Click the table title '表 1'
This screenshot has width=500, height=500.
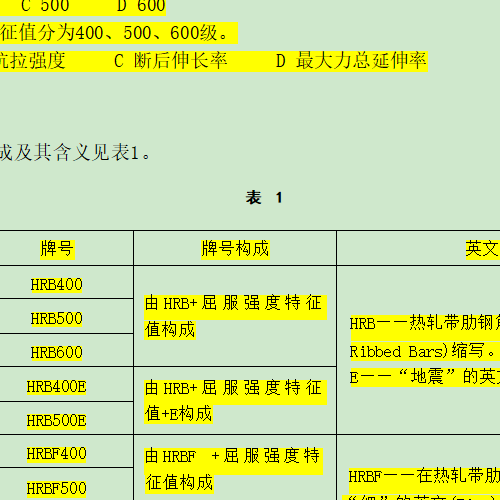(264, 198)
